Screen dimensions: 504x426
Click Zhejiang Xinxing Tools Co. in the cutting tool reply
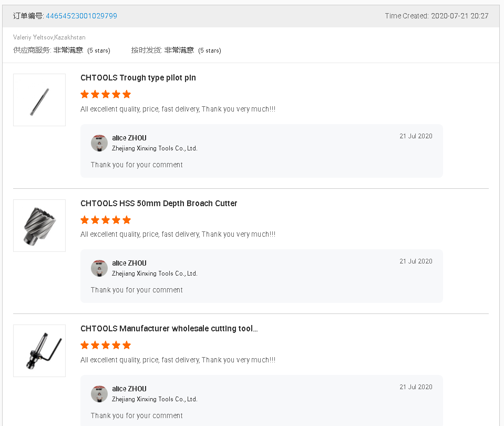155,399
